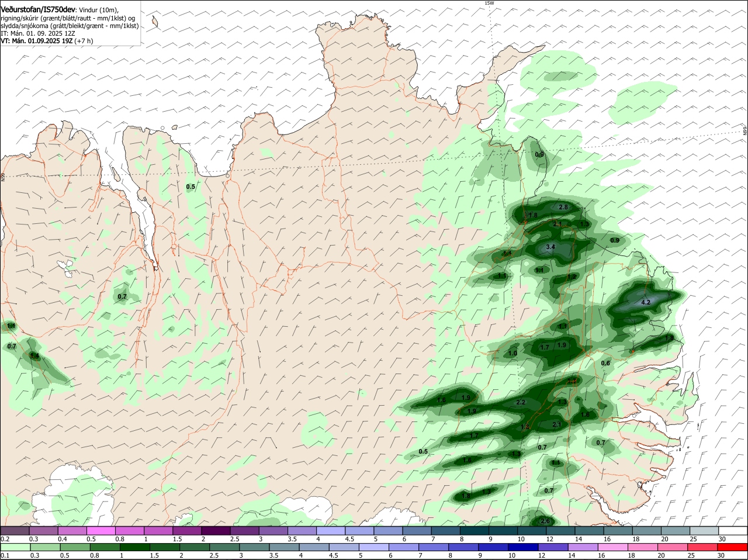Viewport: 748px width, 560px height.
Task: Click the 2.8 rainfall value label
Action: (x=564, y=208)
